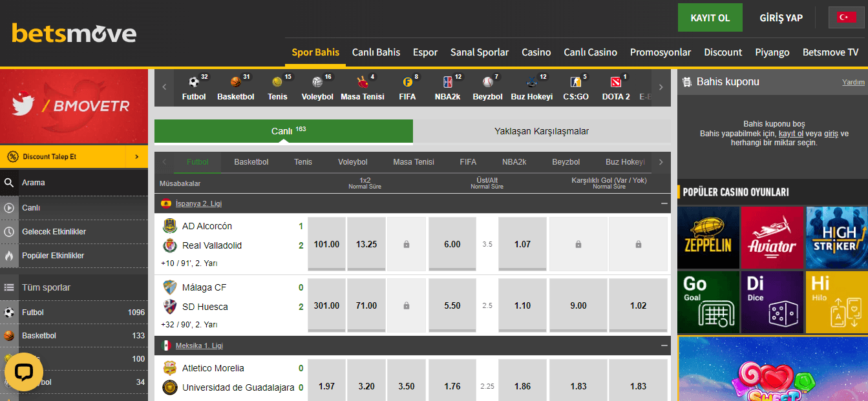The width and height of the screenshot is (868, 401).
Task: Collapse the İspanya 2. Ligi section
Action: pos(664,203)
